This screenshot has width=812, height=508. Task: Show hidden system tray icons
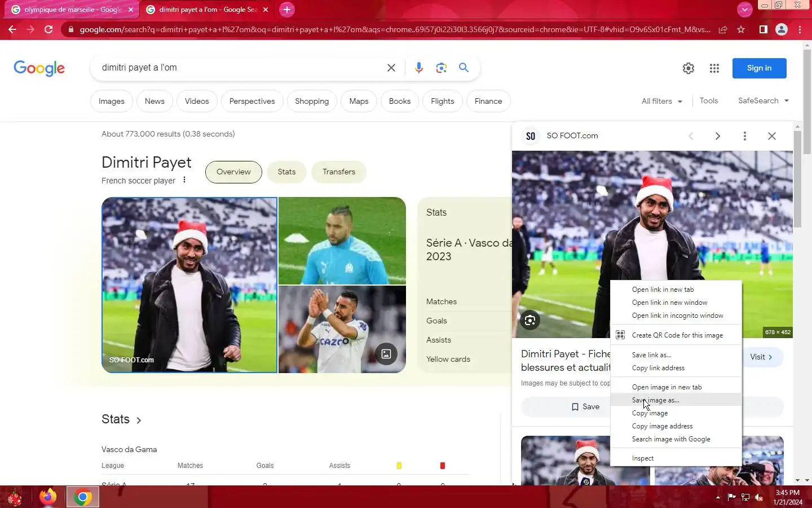tap(718, 497)
